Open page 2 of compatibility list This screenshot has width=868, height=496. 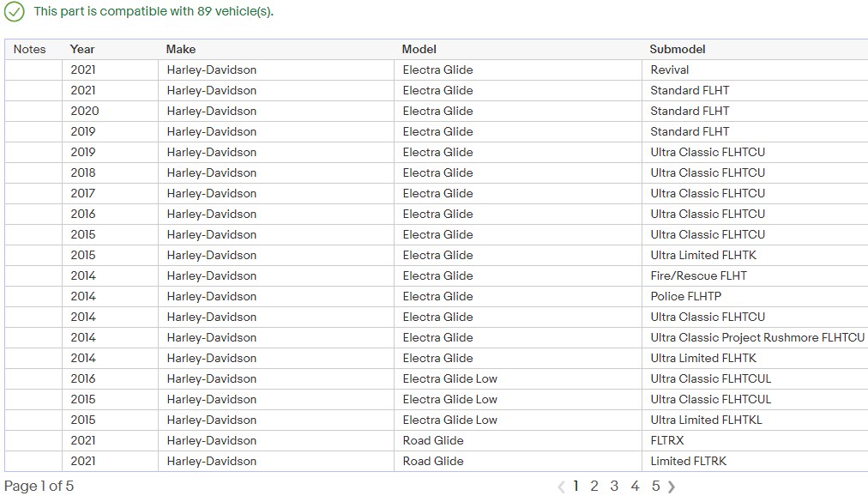(594, 487)
